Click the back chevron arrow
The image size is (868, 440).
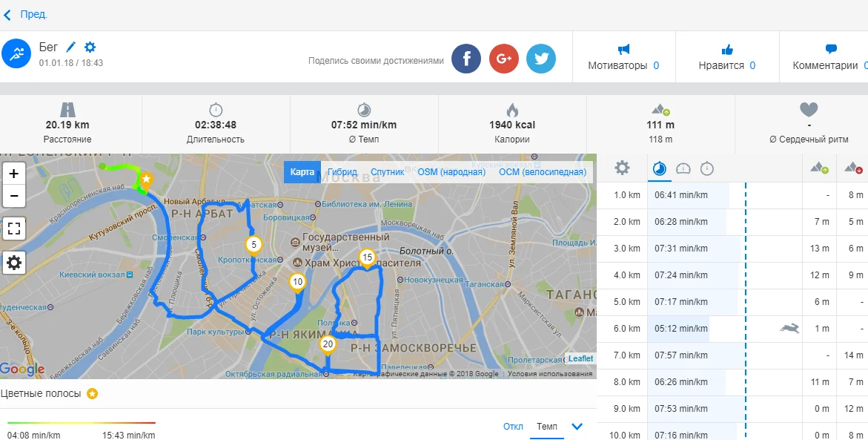pyautogui.click(x=7, y=15)
